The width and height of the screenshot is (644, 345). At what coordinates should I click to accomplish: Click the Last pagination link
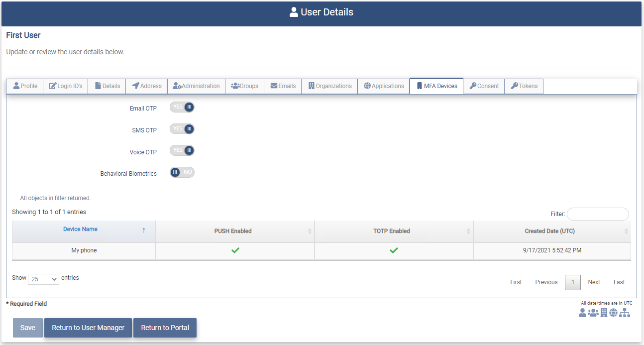[619, 282]
